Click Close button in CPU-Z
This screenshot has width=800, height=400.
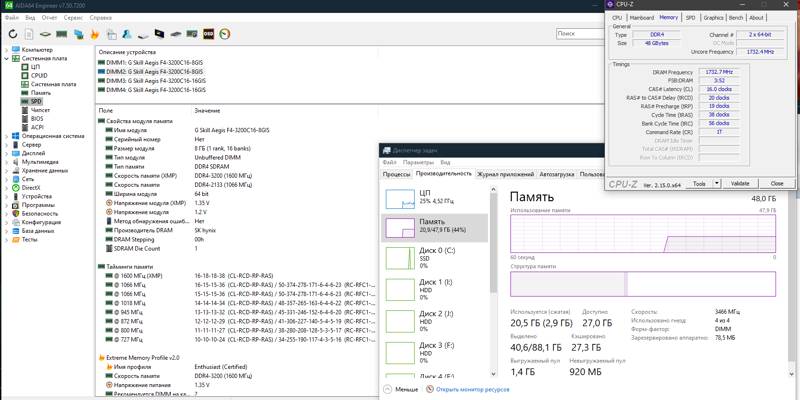point(777,183)
